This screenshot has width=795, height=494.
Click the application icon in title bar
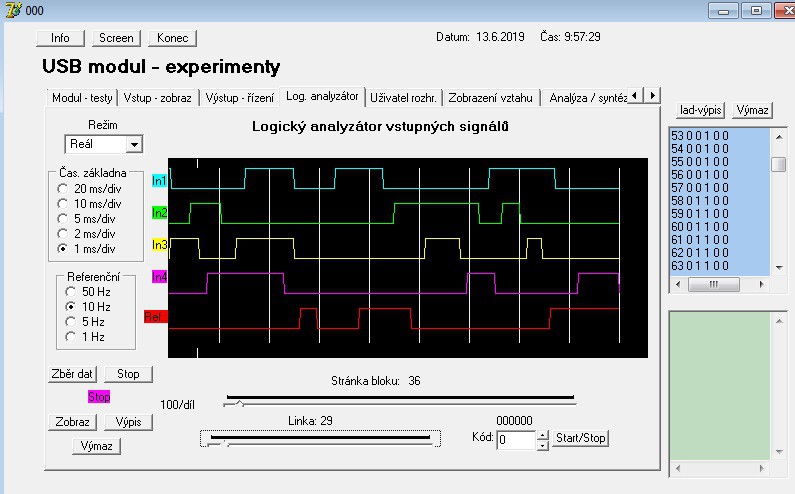point(12,10)
